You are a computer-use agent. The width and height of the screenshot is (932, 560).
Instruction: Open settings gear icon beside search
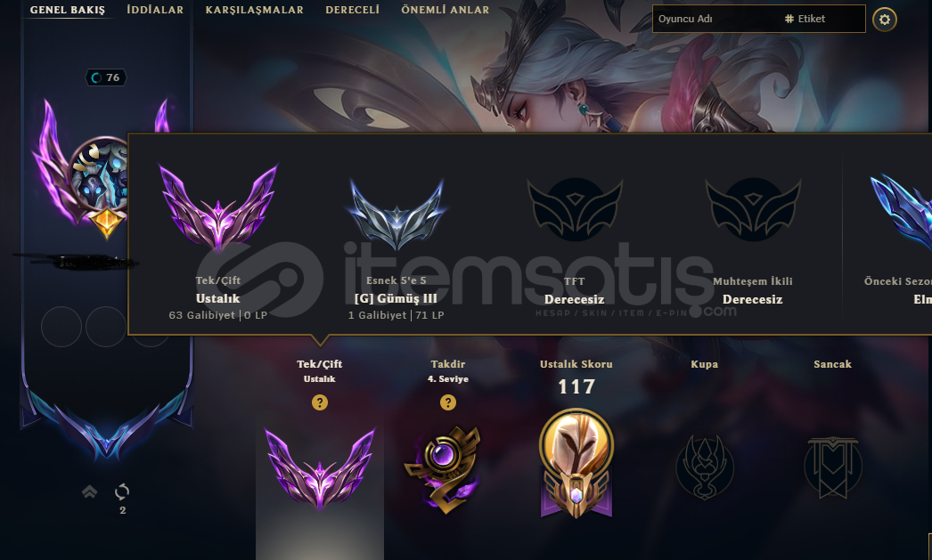(x=885, y=20)
